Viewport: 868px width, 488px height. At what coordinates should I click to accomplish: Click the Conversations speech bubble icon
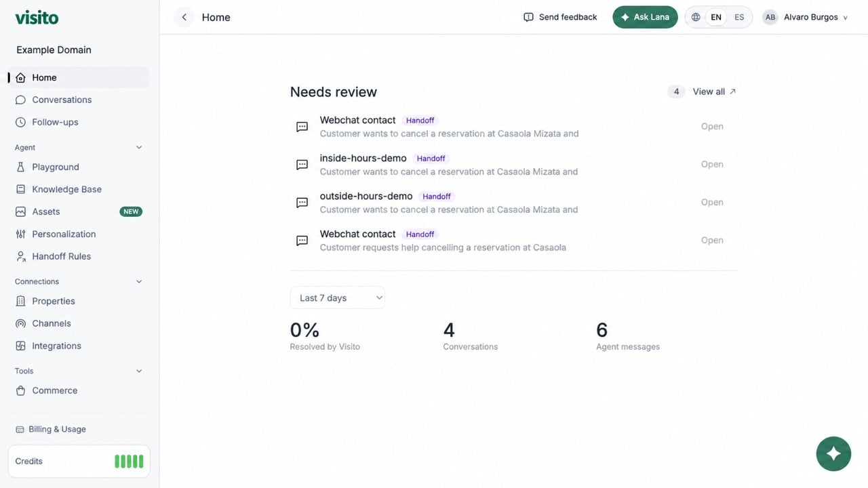click(20, 100)
